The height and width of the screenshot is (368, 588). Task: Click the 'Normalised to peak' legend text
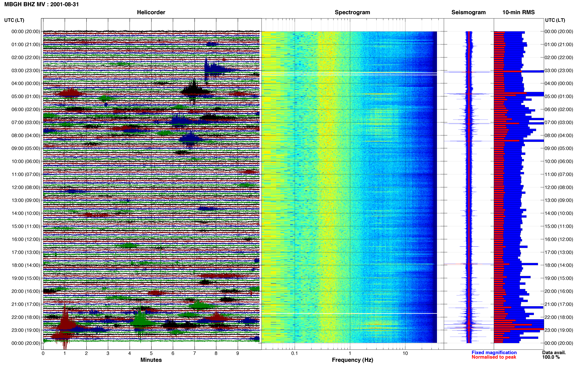point(494,357)
